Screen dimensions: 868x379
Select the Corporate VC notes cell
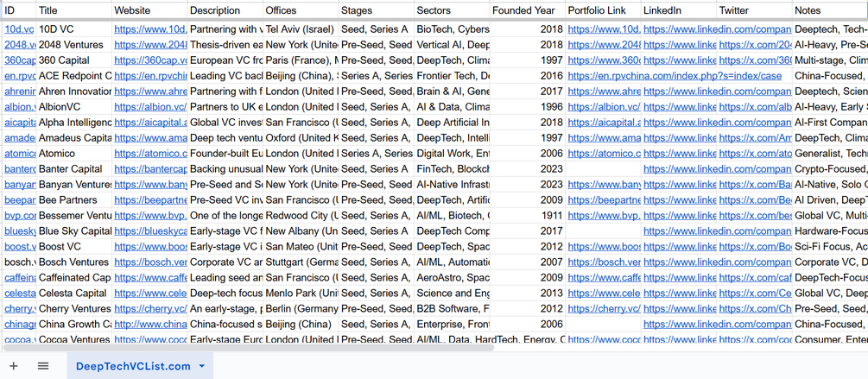coord(830,262)
